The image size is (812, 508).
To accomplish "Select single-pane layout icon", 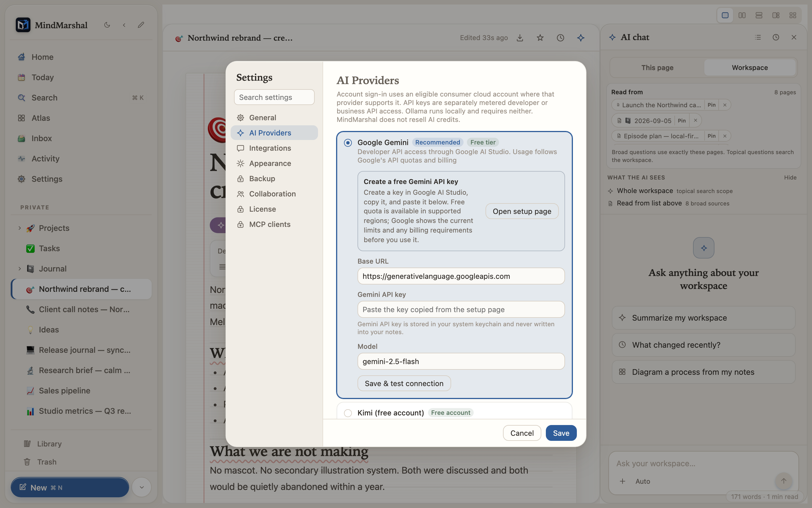I will pyautogui.click(x=725, y=16).
